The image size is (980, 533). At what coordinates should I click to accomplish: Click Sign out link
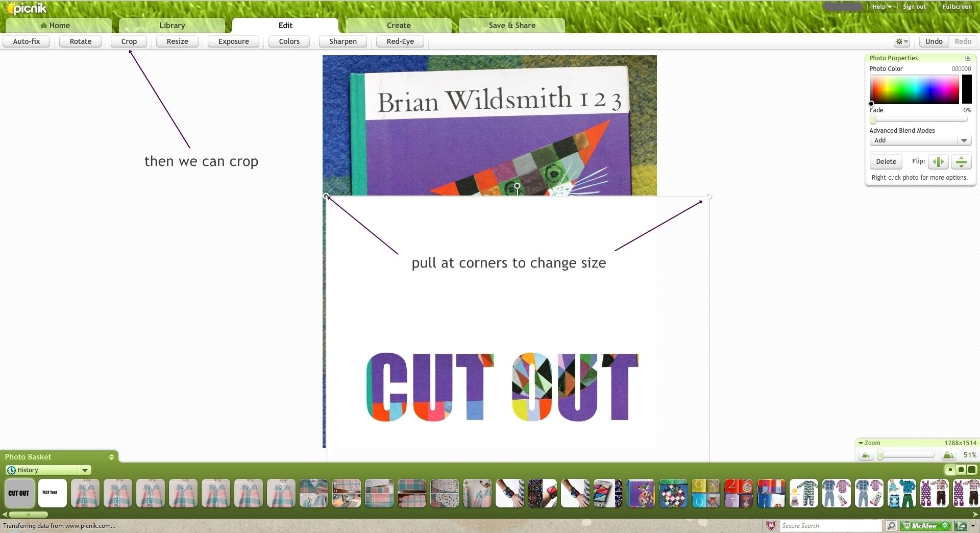pyautogui.click(x=914, y=7)
